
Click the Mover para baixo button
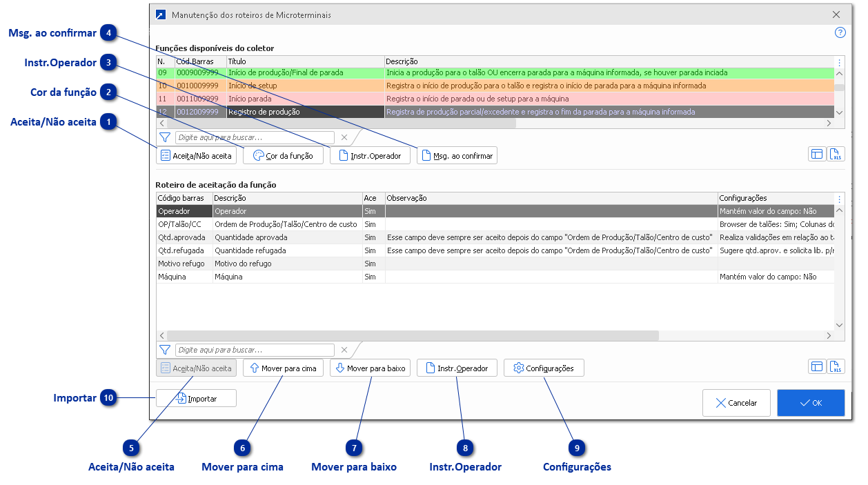point(370,368)
